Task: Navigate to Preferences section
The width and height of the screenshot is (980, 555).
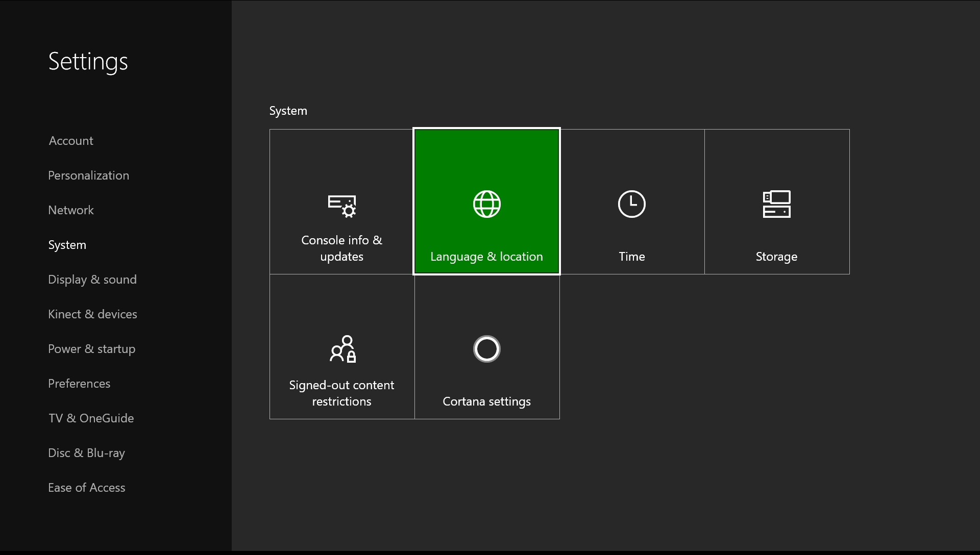Action: click(x=79, y=383)
